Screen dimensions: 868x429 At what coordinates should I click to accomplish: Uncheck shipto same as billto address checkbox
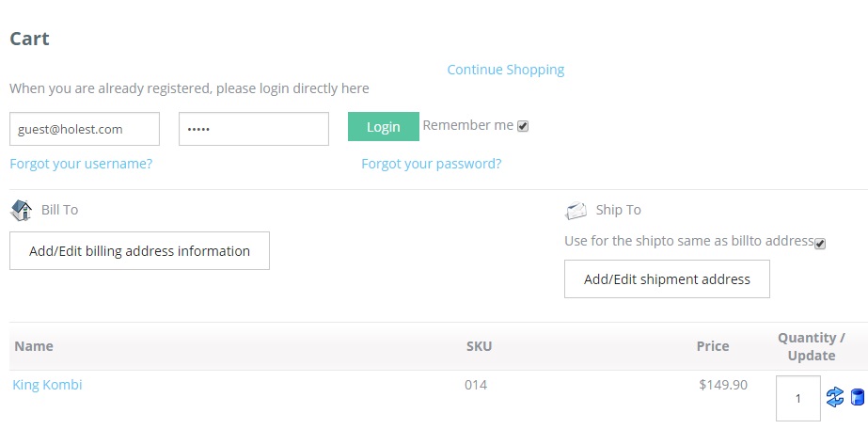click(x=820, y=244)
